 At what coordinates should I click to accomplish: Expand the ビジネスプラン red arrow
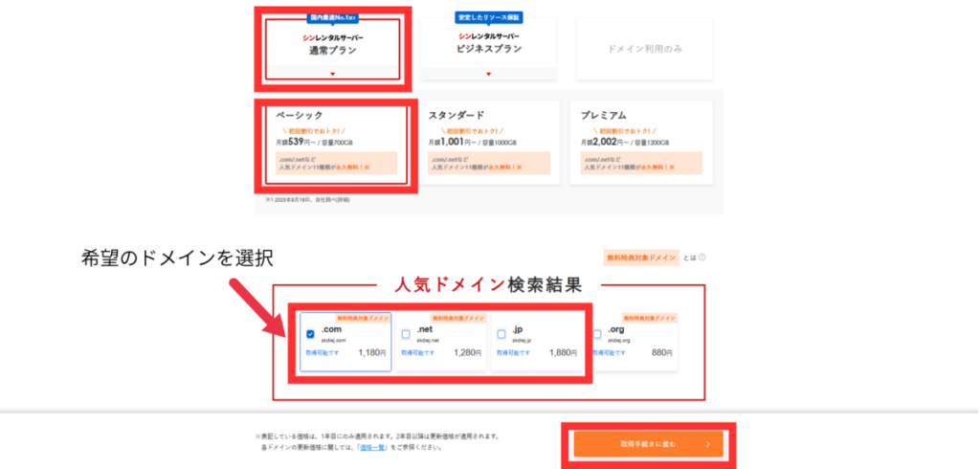click(488, 73)
